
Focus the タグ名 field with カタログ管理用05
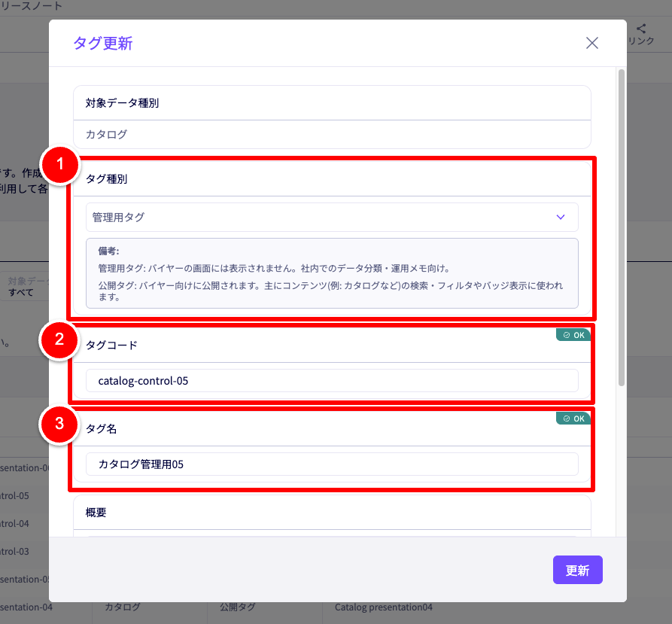[x=331, y=464]
